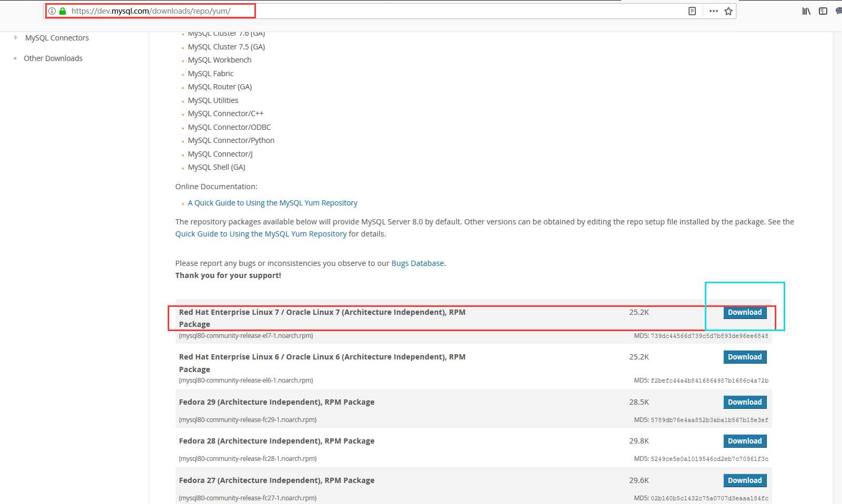This screenshot has width=842, height=504.
Task: Open the Bugs Database link
Action: tap(418, 263)
